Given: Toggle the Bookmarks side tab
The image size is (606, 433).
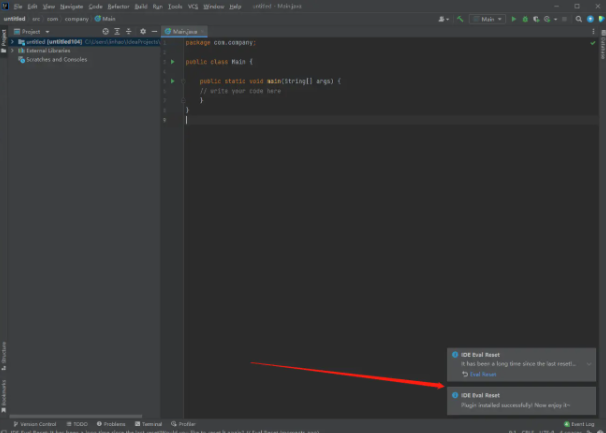Looking at the screenshot, I should [x=4, y=396].
